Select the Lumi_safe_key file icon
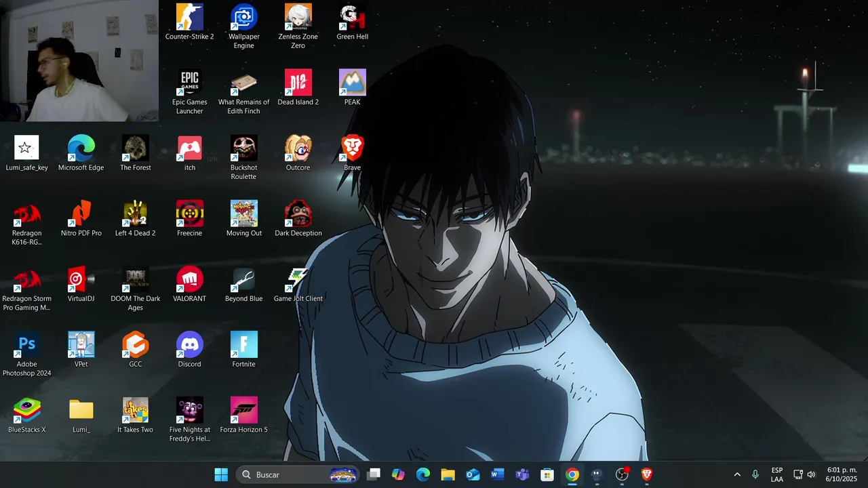The width and height of the screenshot is (868, 488). (x=27, y=153)
